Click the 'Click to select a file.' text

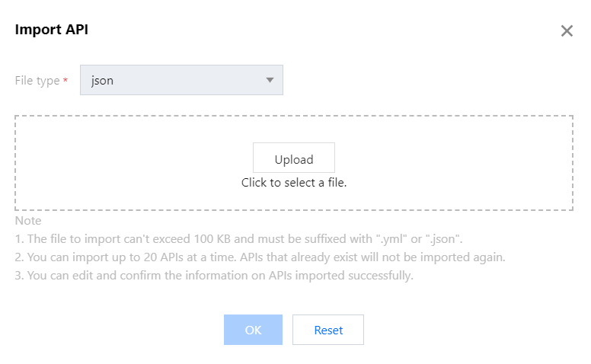click(x=294, y=183)
